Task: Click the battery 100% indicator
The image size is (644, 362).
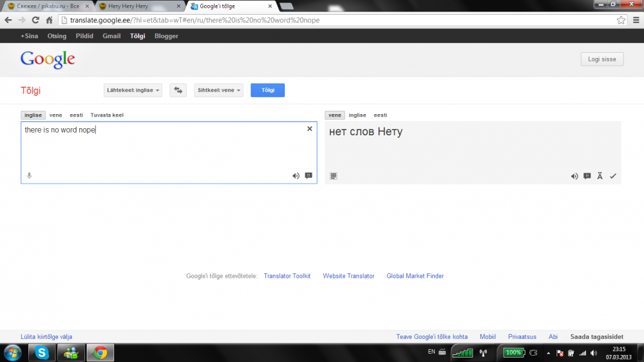Action: [x=514, y=352]
